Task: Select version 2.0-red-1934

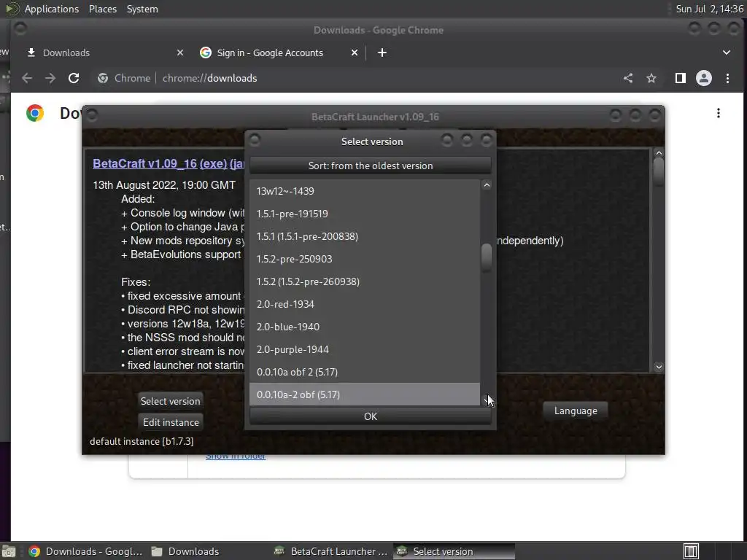Action: point(365,304)
